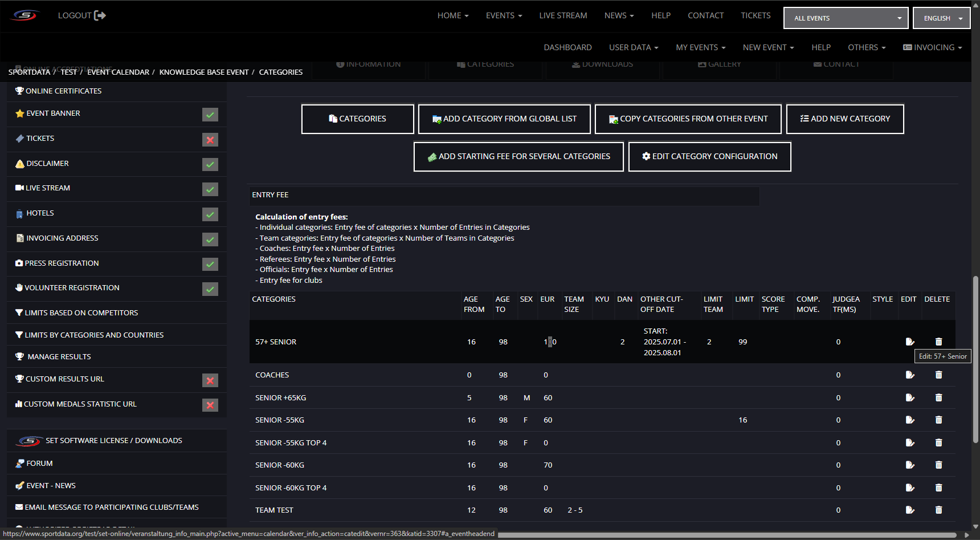Viewport: 980px width, 540px height.
Task: Delete the Senior +65kg category
Action: pyautogui.click(x=938, y=397)
